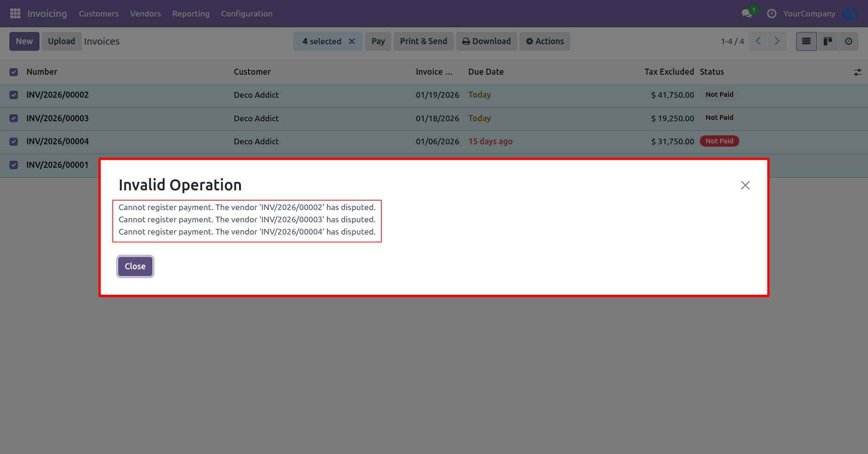Go to next page arrow
The image size is (868, 454).
pyautogui.click(x=777, y=41)
